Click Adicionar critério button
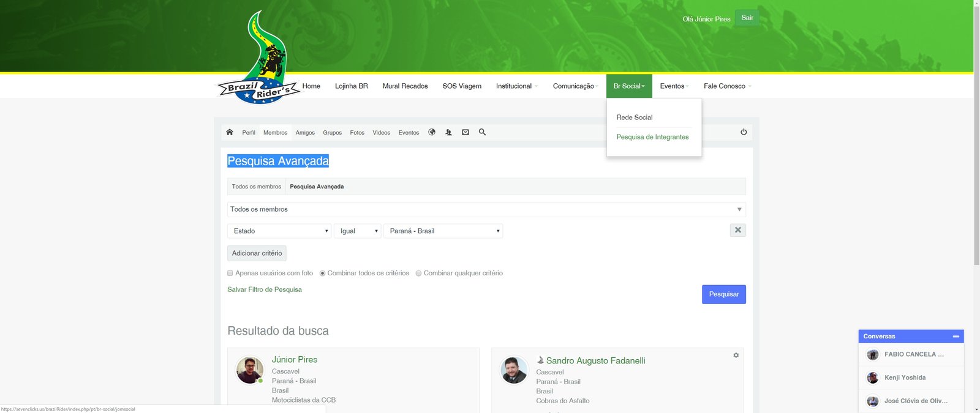This screenshot has height=413, width=980. click(257, 253)
